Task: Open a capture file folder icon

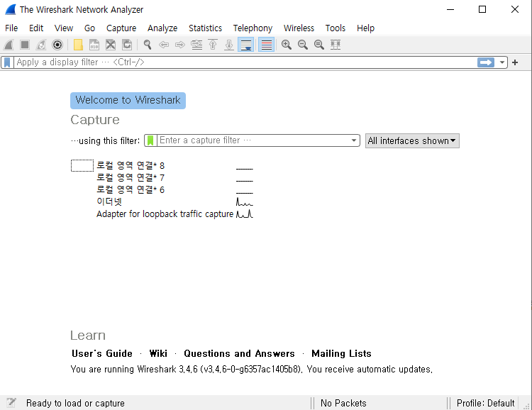Action: tap(78, 45)
